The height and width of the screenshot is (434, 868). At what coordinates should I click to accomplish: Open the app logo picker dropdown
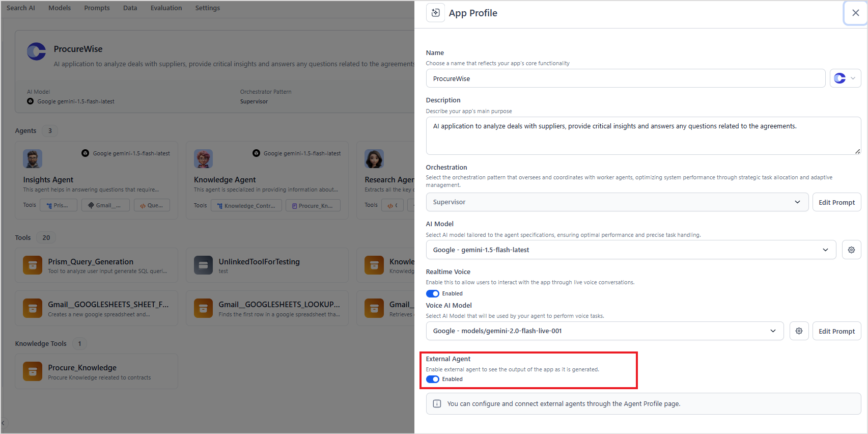tap(845, 78)
